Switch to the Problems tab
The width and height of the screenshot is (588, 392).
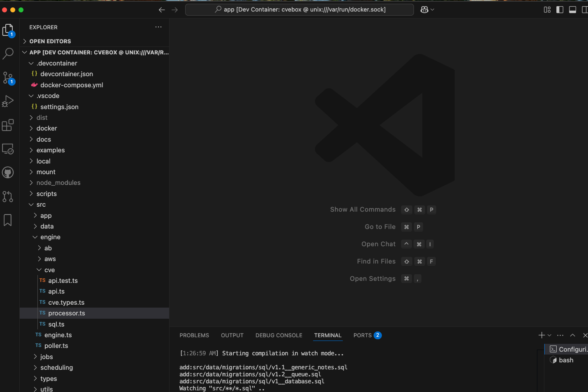[194, 335]
